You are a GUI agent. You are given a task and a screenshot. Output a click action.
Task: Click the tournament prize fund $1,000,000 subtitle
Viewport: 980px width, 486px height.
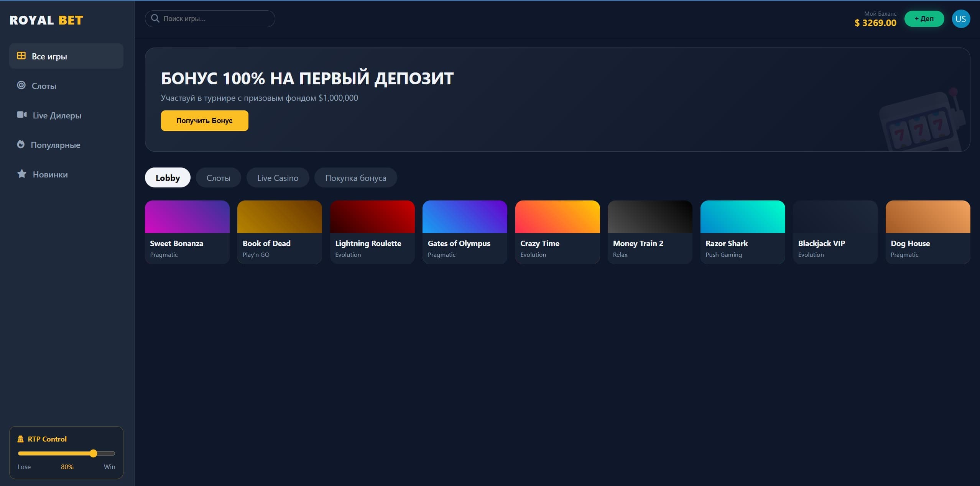click(x=260, y=98)
